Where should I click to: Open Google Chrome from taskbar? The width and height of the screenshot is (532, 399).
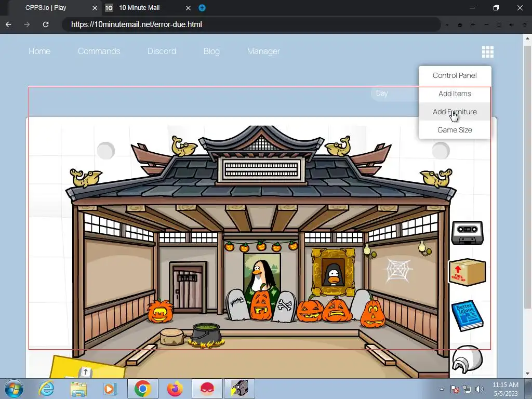pos(143,389)
